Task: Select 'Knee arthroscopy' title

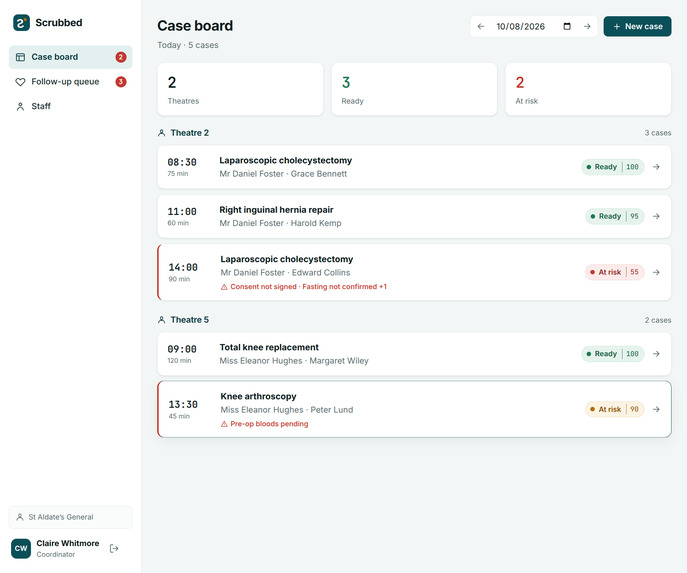Action: tap(259, 396)
